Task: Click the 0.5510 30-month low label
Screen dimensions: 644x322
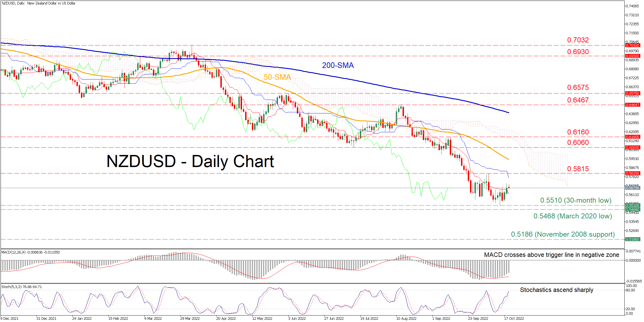Action: (x=576, y=200)
